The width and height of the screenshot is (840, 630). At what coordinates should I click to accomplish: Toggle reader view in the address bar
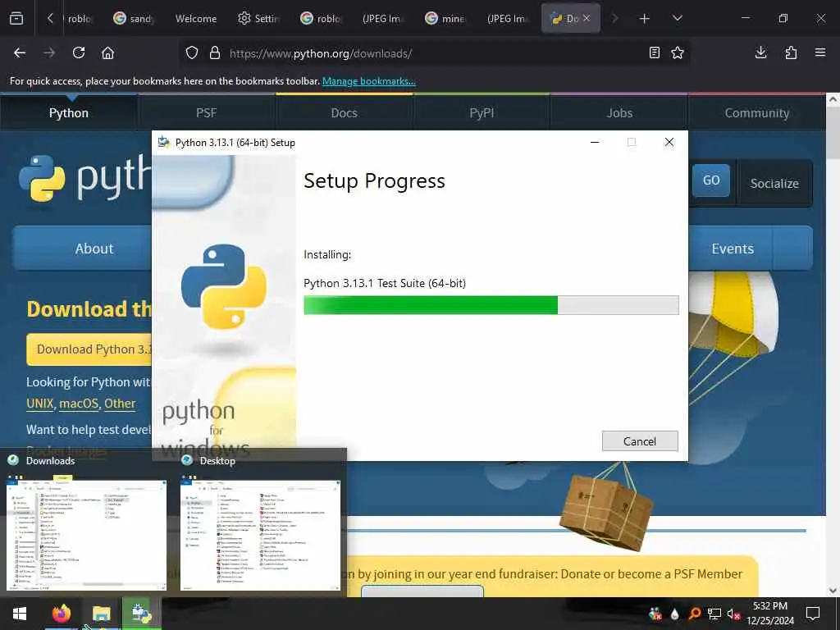pos(654,53)
